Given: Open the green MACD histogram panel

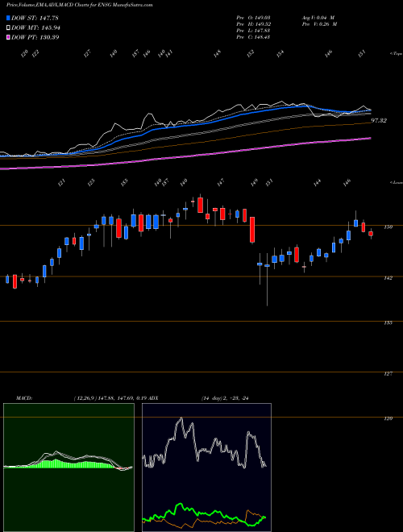Looking at the screenshot, I should (x=69, y=468).
